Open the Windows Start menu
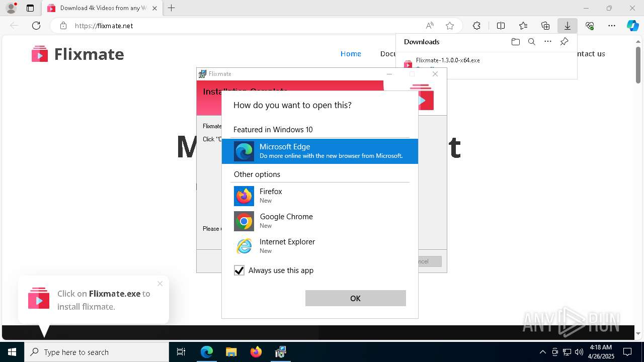 coord(12,352)
